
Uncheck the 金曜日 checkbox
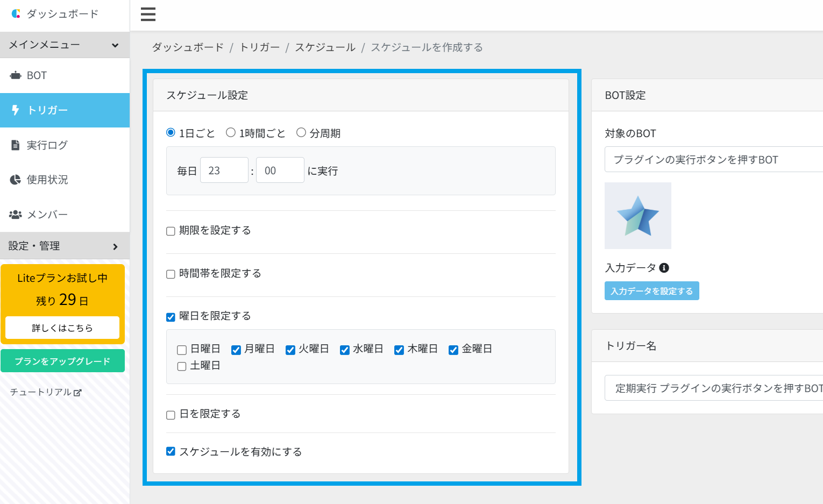coord(453,350)
